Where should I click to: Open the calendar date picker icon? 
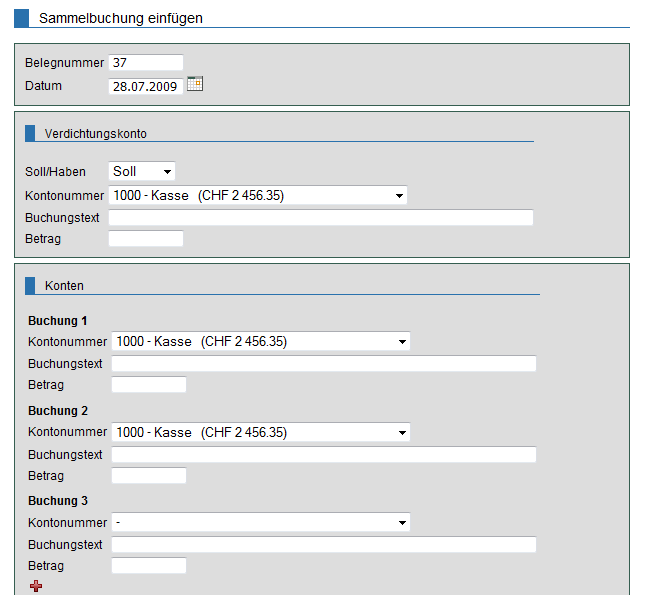pos(195,84)
